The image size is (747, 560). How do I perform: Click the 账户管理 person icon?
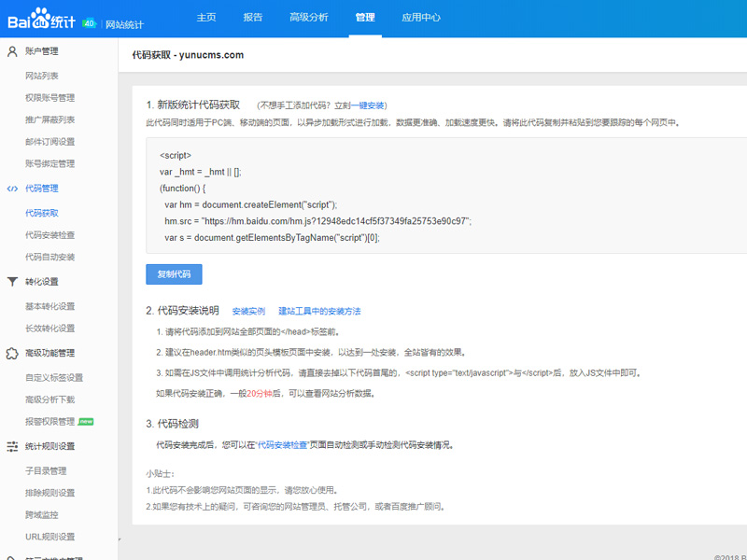pyautogui.click(x=12, y=51)
